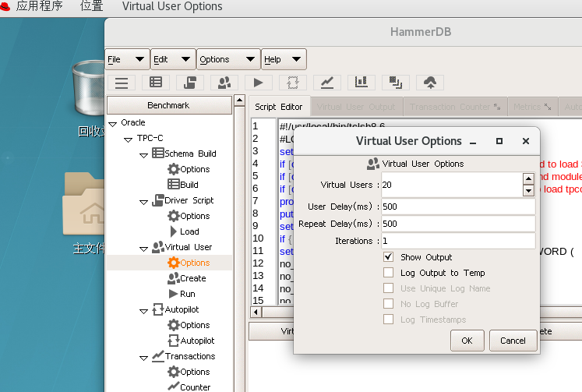
Task: Collapse the Schema Build node arrow
Action: click(143, 155)
